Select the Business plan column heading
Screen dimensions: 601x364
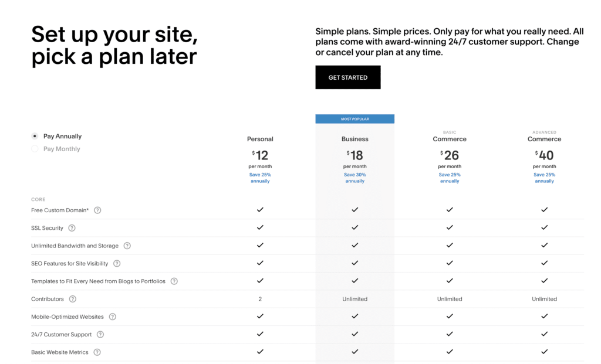click(355, 139)
